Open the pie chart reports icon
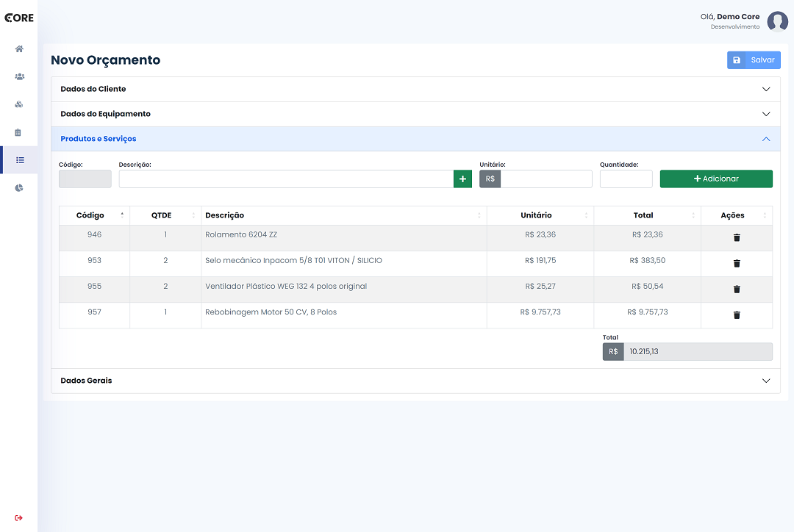The height and width of the screenshot is (532, 794). click(x=18, y=188)
